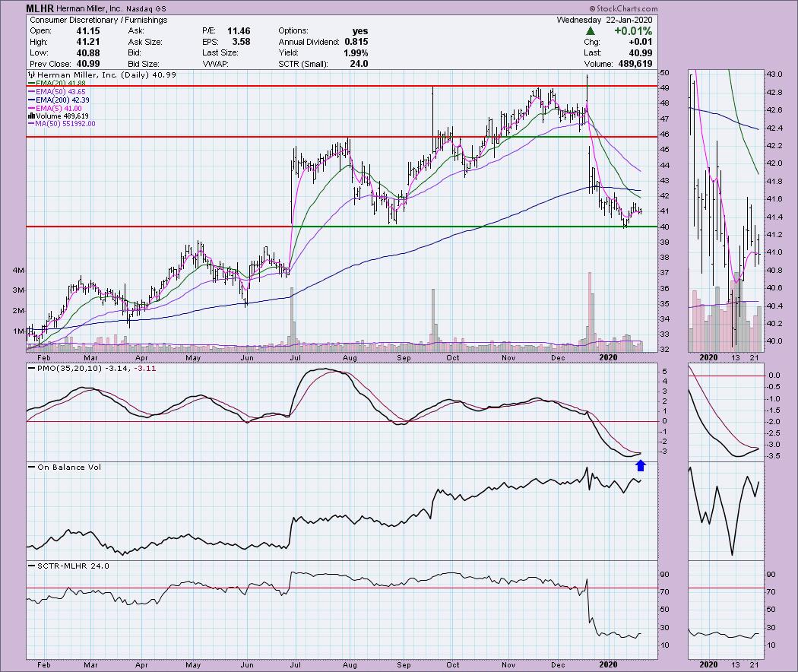Click the 4M volume axis label
Viewport: 798px width, 672px height.
(x=17, y=271)
